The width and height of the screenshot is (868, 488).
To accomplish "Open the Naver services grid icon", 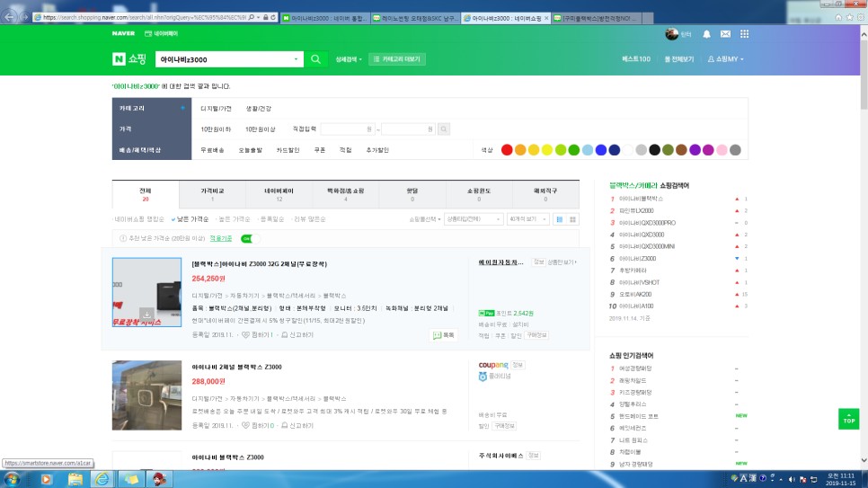I will click(744, 34).
